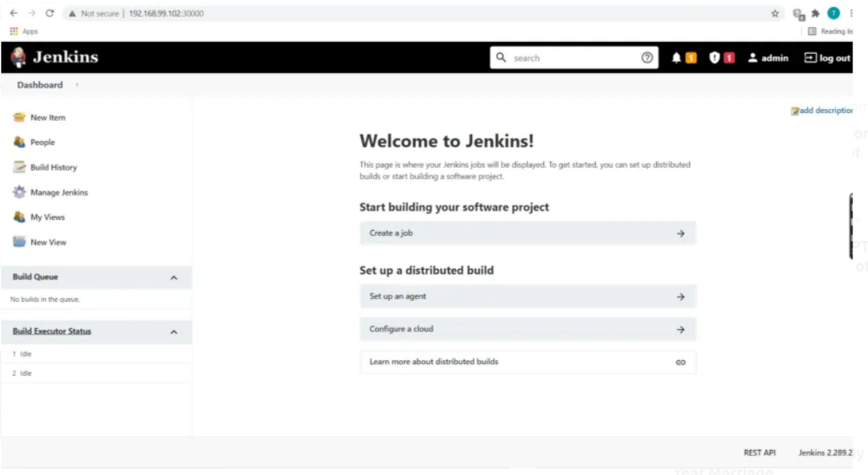Image resolution: width=868 pixels, height=475 pixels.
Task: Click the My Views icon
Action: (x=19, y=217)
